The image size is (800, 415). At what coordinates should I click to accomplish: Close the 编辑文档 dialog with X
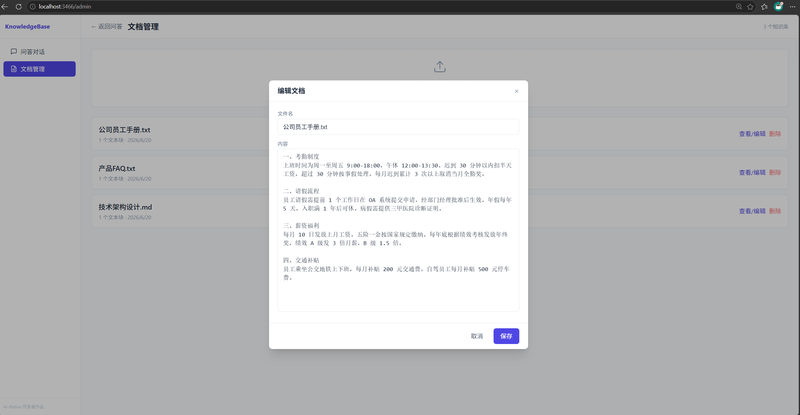click(516, 91)
